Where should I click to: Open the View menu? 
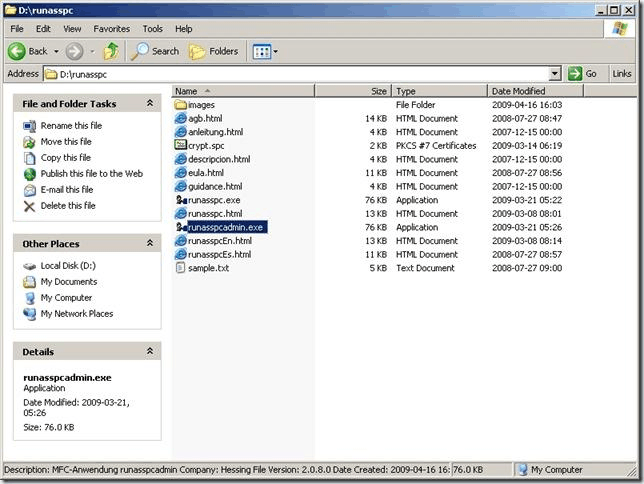point(72,29)
